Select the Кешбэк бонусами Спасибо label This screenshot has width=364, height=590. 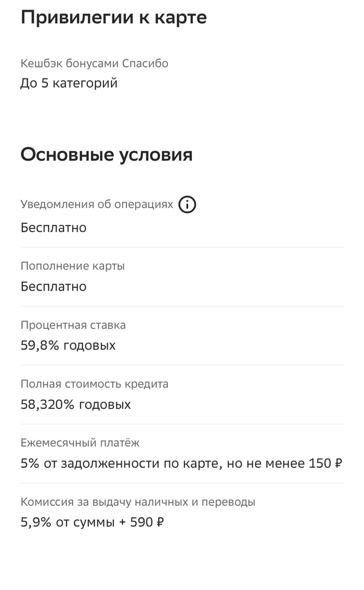click(x=94, y=63)
